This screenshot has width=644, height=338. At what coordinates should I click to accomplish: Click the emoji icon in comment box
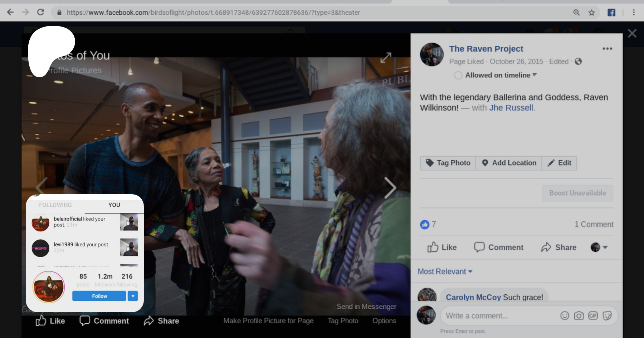[565, 315]
